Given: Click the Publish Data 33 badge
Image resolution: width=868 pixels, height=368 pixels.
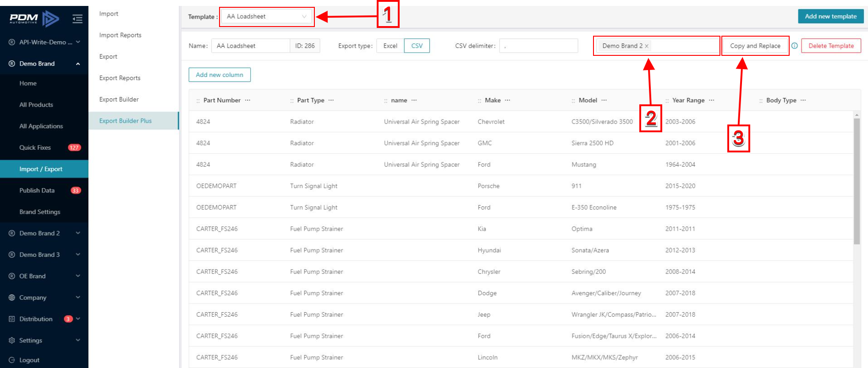Looking at the screenshot, I should pyautogui.click(x=76, y=190).
